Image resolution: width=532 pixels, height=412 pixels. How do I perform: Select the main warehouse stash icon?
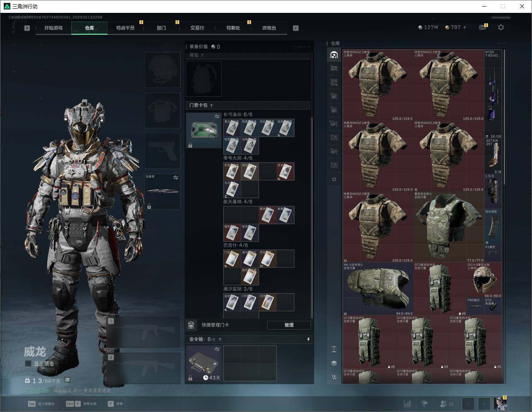click(x=334, y=55)
